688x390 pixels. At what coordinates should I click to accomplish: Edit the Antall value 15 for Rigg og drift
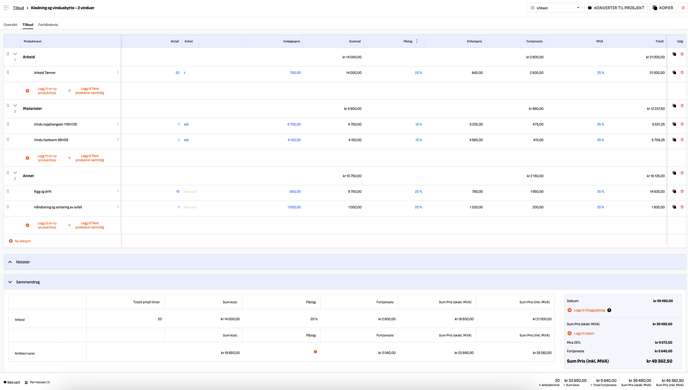pos(178,191)
